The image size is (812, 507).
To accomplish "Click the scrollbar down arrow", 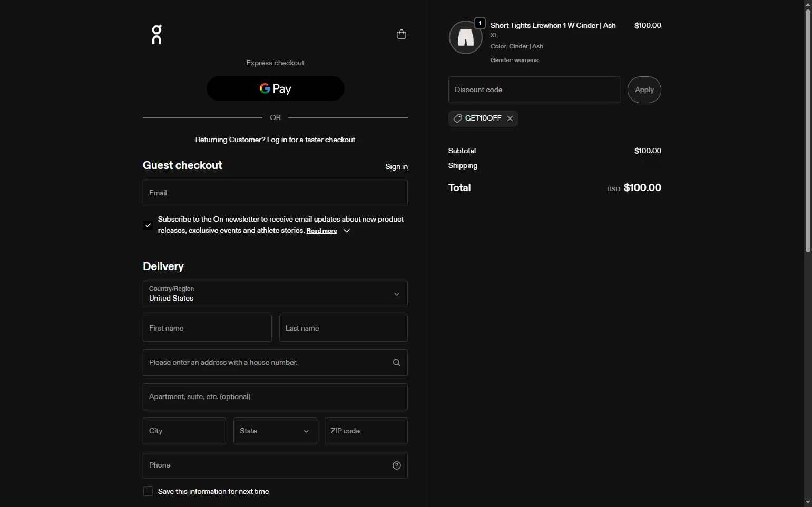I will tap(808, 503).
